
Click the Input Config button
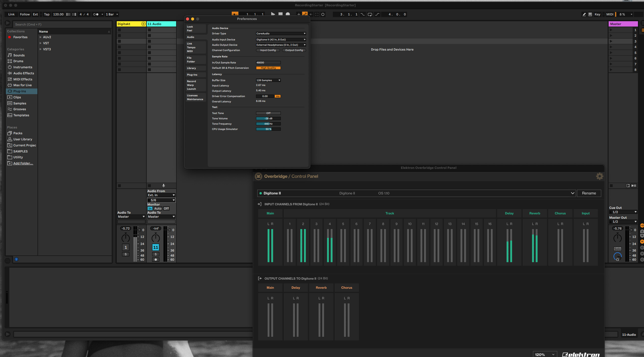point(268,50)
